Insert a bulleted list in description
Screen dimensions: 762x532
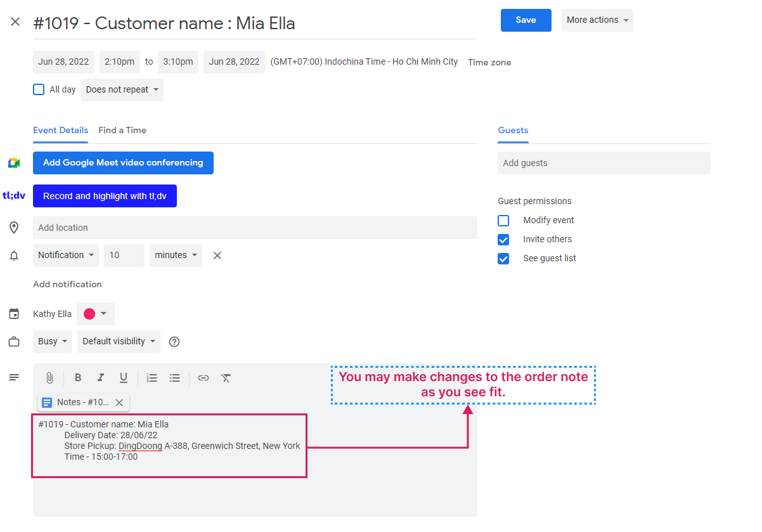coord(175,378)
